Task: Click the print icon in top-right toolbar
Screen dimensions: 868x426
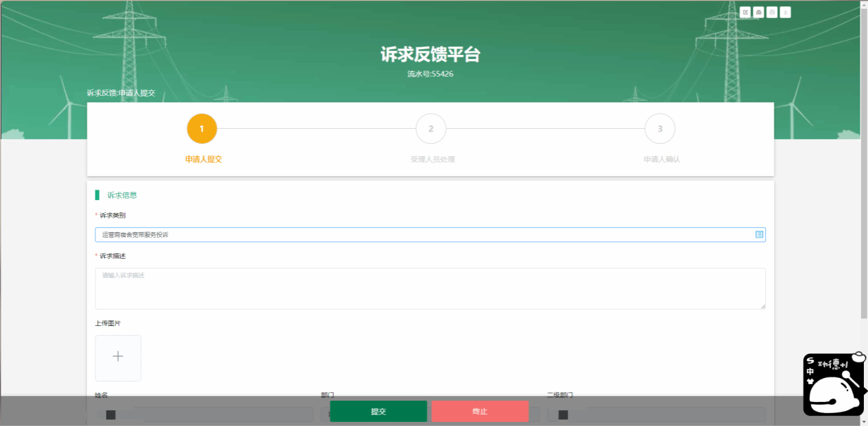Action: (x=772, y=12)
